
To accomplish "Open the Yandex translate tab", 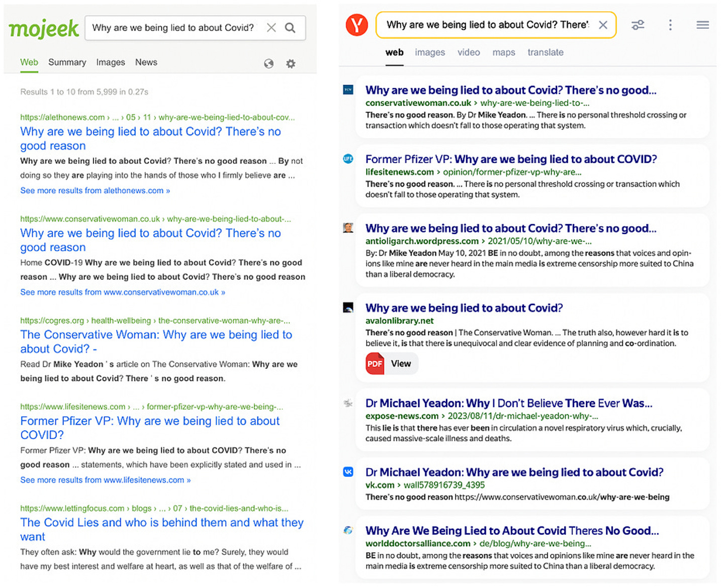I will coord(546,52).
